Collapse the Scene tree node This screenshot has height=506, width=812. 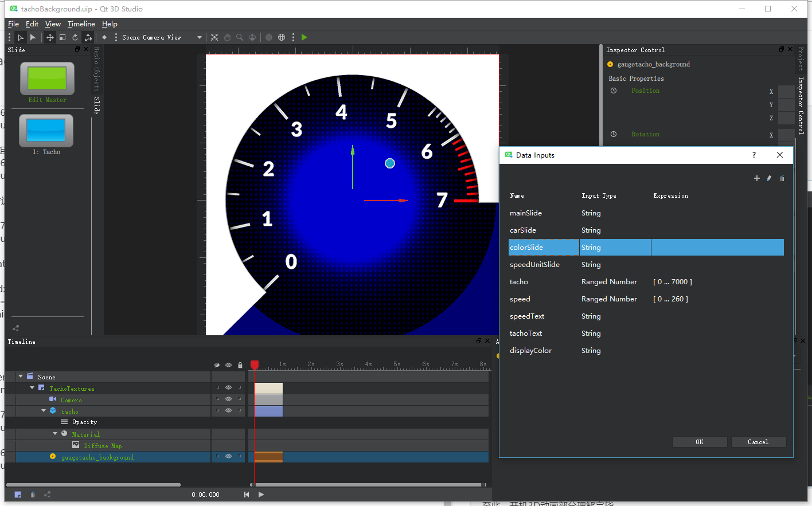tap(21, 376)
